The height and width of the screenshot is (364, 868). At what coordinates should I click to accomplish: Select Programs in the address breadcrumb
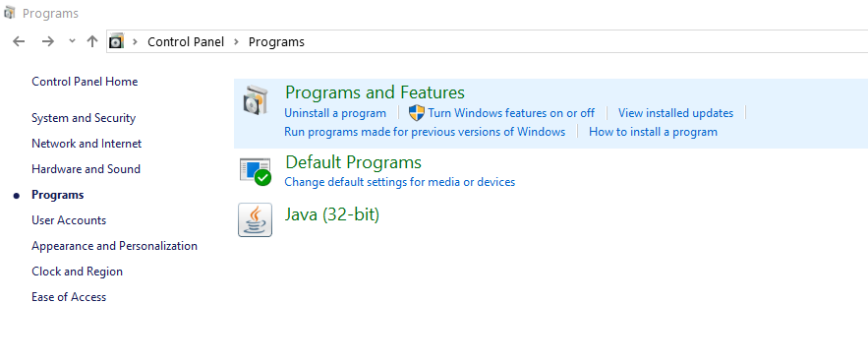pyautogui.click(x=276, y=41)
